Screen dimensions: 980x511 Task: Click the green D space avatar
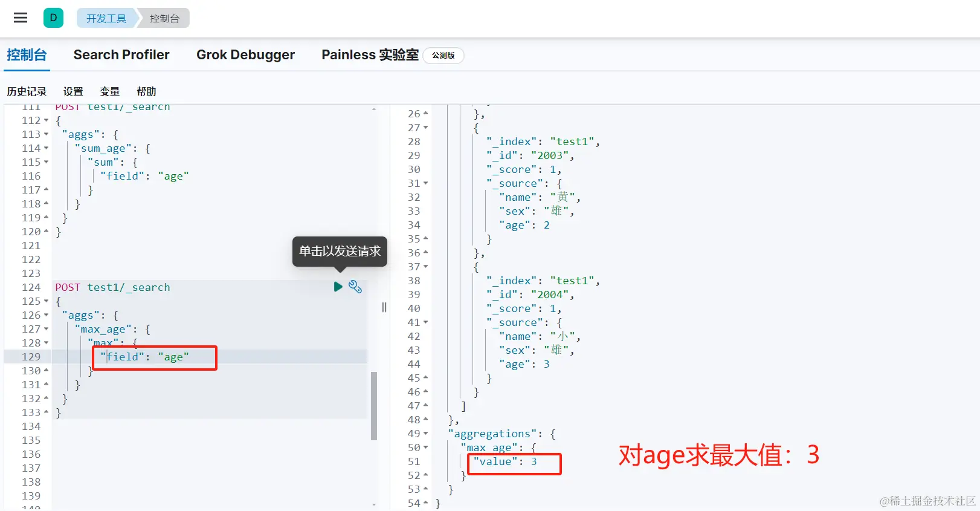(53, 18)
